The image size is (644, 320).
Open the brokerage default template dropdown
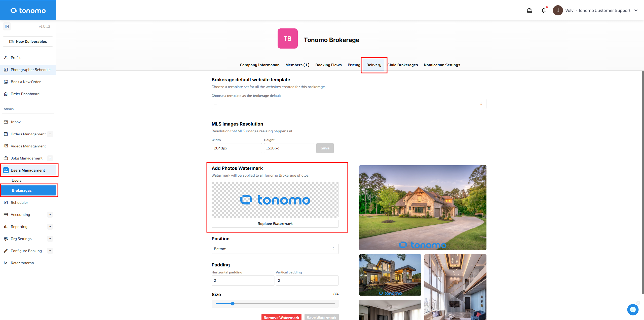(x=349, y=104)
